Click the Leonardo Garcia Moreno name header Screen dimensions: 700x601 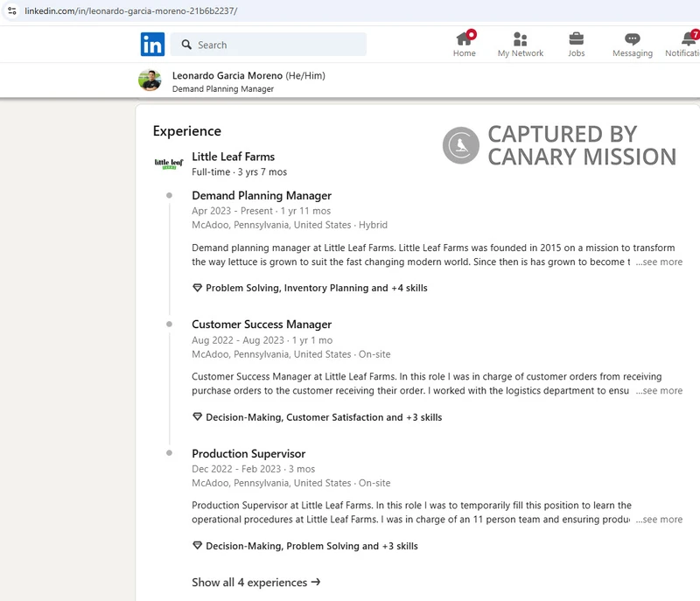[227, 75]
